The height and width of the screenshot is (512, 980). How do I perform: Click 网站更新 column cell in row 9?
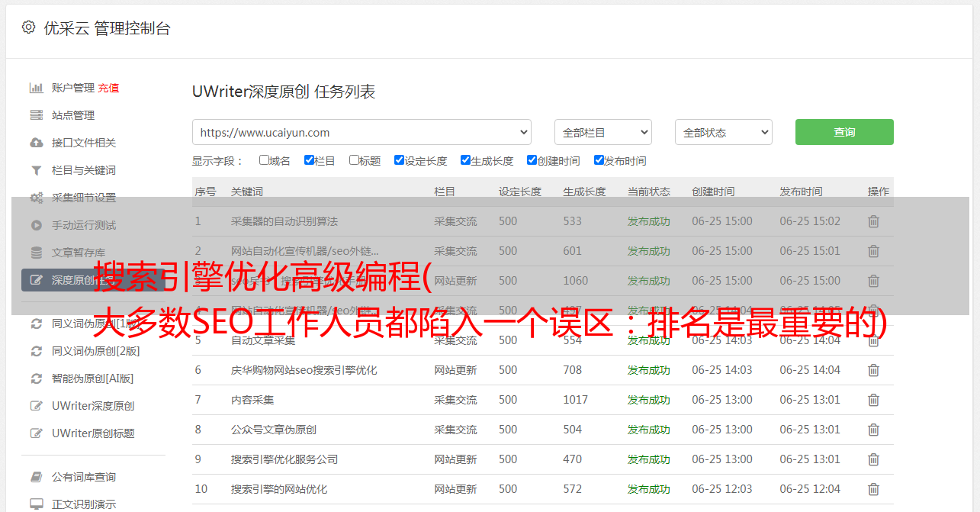point(455,459)
